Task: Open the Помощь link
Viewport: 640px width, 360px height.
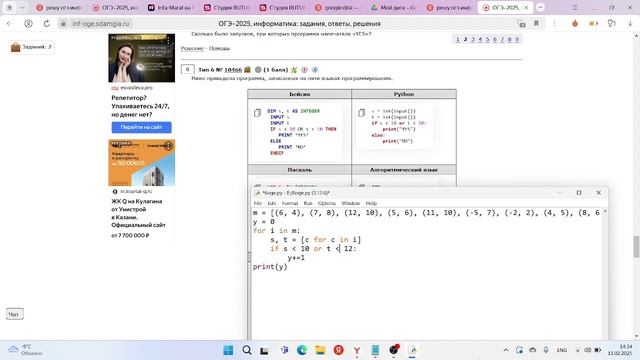Action: pos(219,48)
